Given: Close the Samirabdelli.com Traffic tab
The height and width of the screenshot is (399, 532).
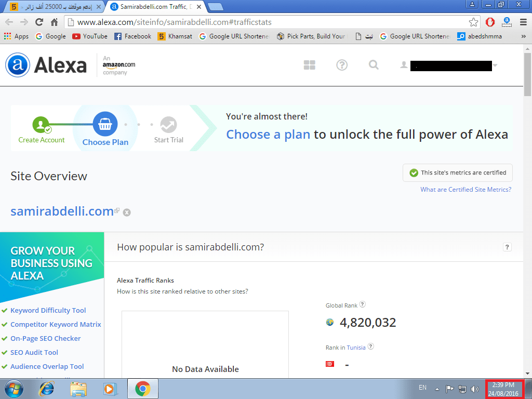Looking at the screenshot, I should pos(199,7).
